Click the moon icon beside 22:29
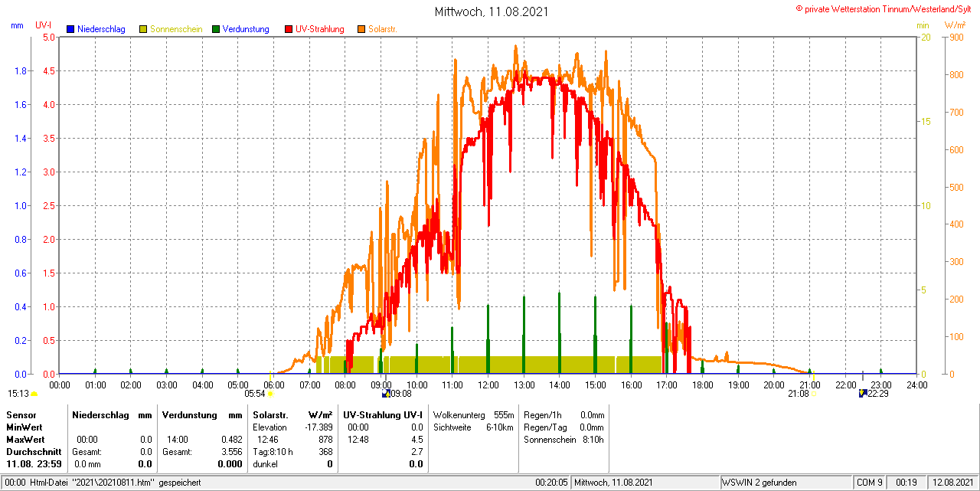The height and width of the screenshot is (491, 980). point(863,394)
